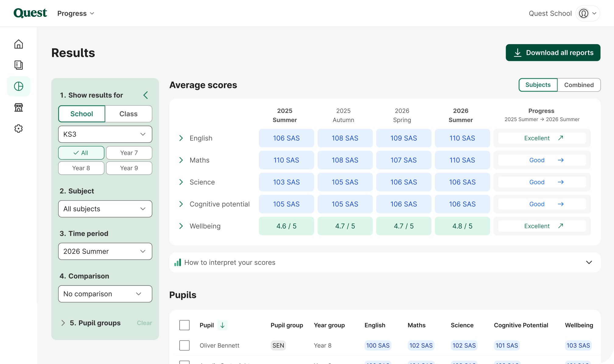Click the Pupil sort arrow icon

[x=223, y=325]
